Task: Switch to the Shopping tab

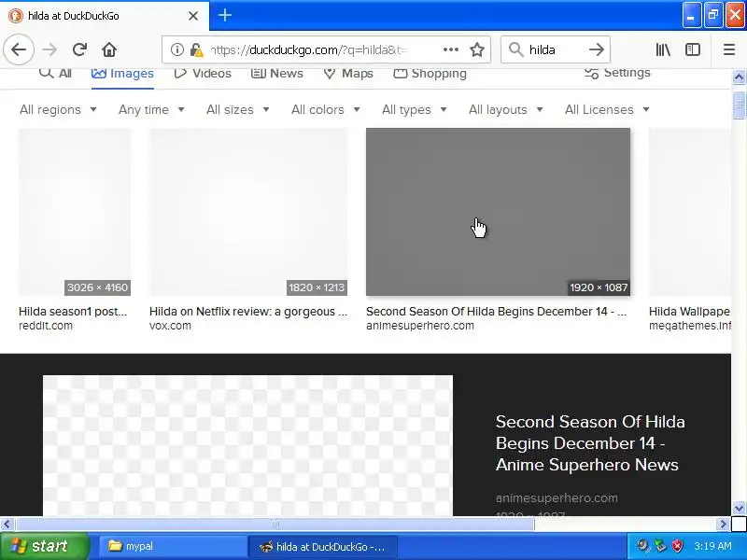Action: [x=430, y=73]
